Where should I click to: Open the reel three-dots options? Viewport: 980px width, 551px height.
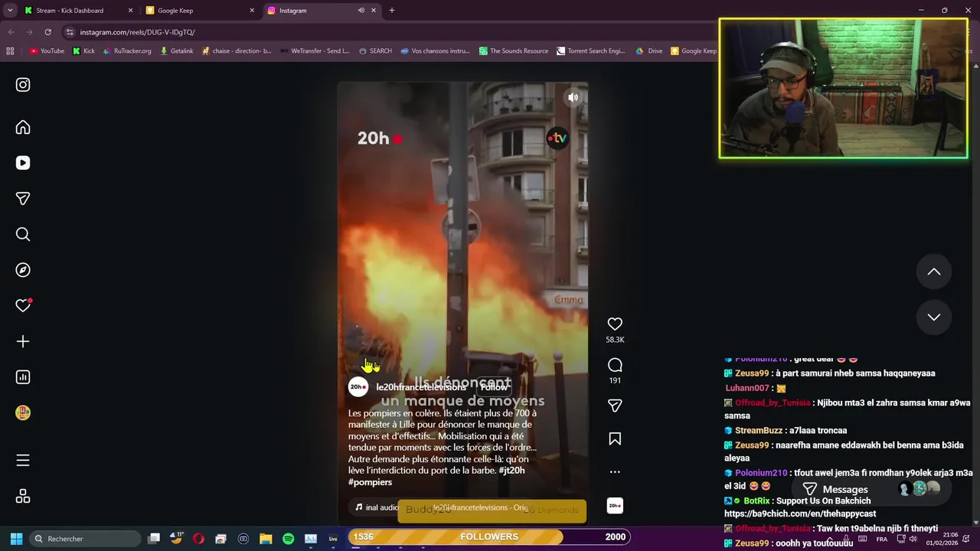pyautogui.click(x=615, y=471)
